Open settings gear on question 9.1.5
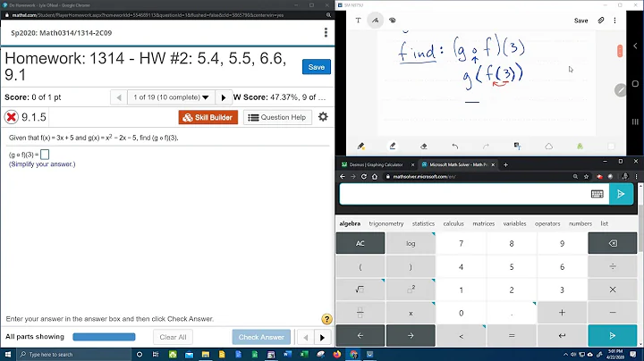Screen dimensions: 644x361 coord(323,117)
